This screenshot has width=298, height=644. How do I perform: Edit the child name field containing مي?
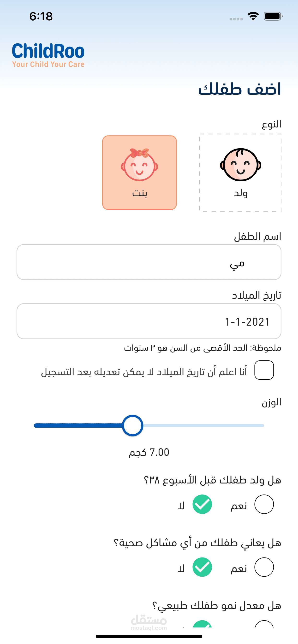coord(149,262)
